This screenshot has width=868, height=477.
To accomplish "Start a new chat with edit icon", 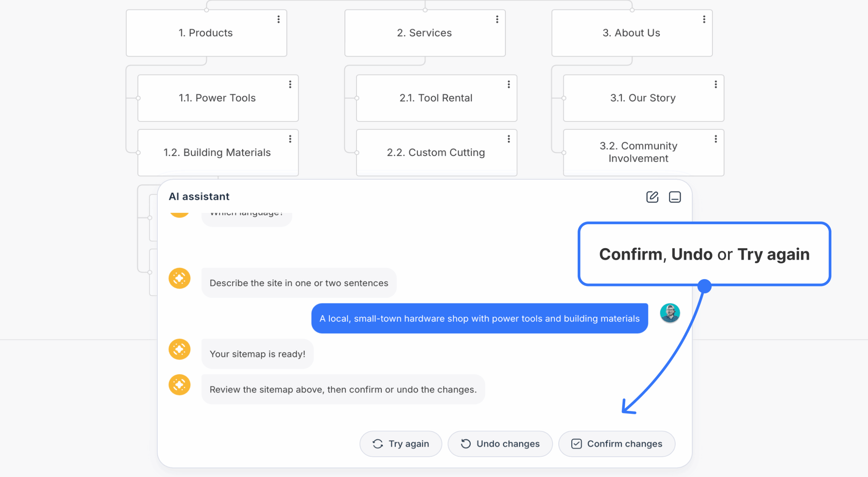I will [x=652, y=197].
